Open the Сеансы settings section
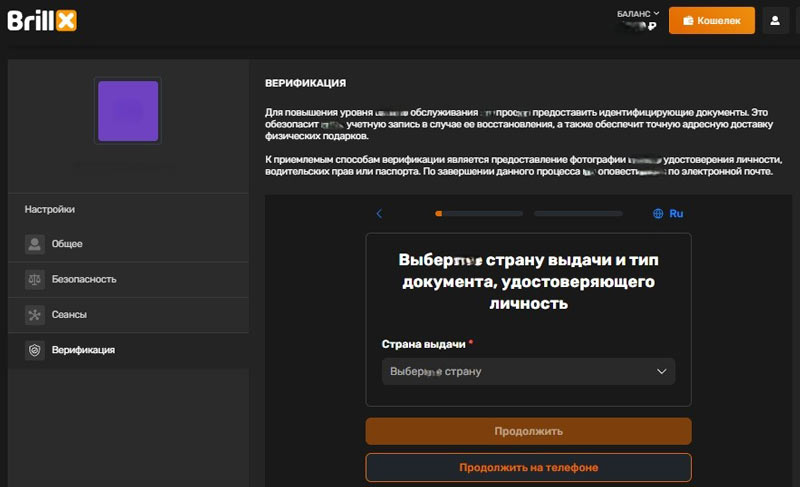 (128, 315)
